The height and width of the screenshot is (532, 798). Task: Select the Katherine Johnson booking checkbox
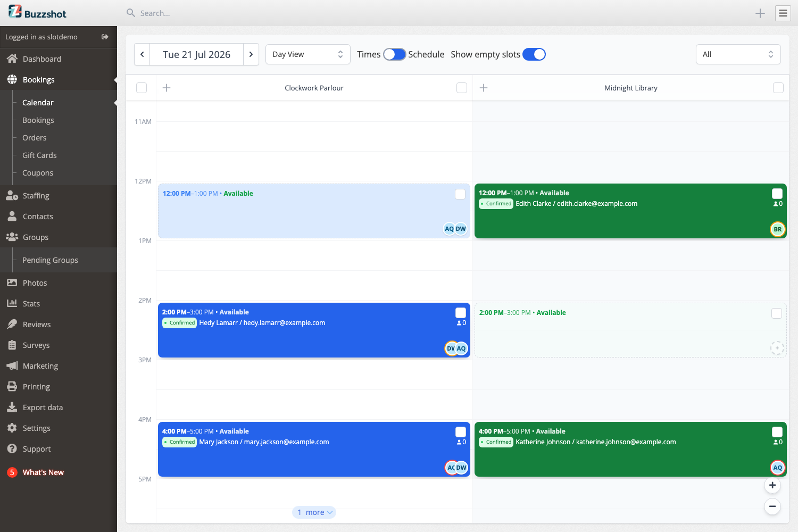777,432
